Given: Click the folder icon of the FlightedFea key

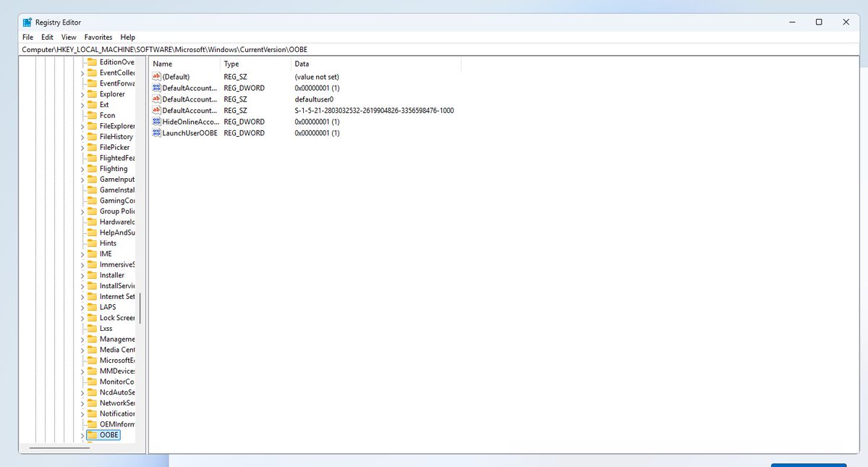Looking at the screenshot, I should [x=92, y=158].
